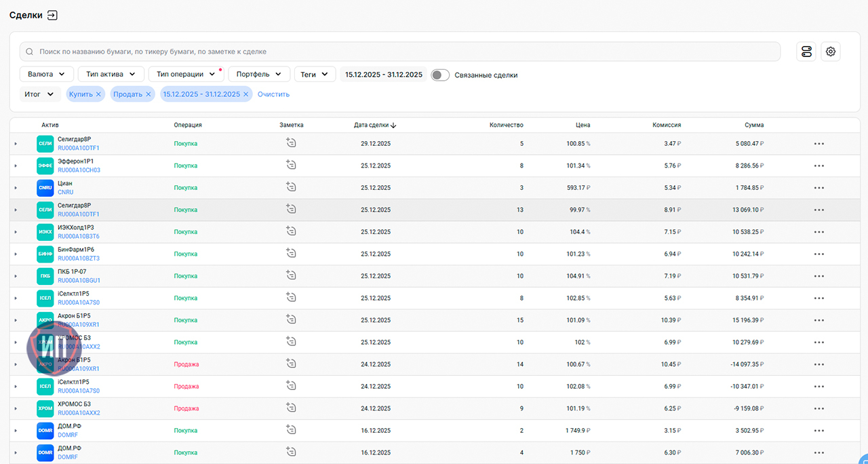Click the Очистить filters link
Image resolution: width=868 pixels, height=464 pixels.
[273, 94]
